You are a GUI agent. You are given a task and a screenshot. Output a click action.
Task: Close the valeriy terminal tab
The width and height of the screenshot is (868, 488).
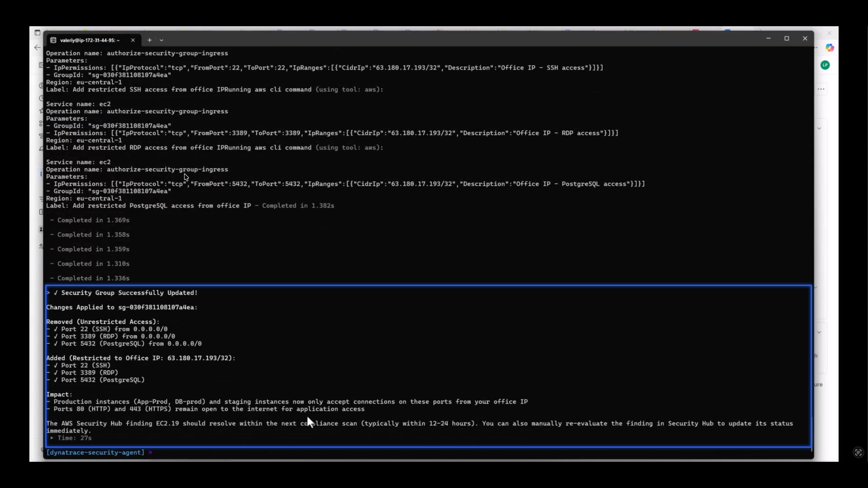(x=133, y=40)
